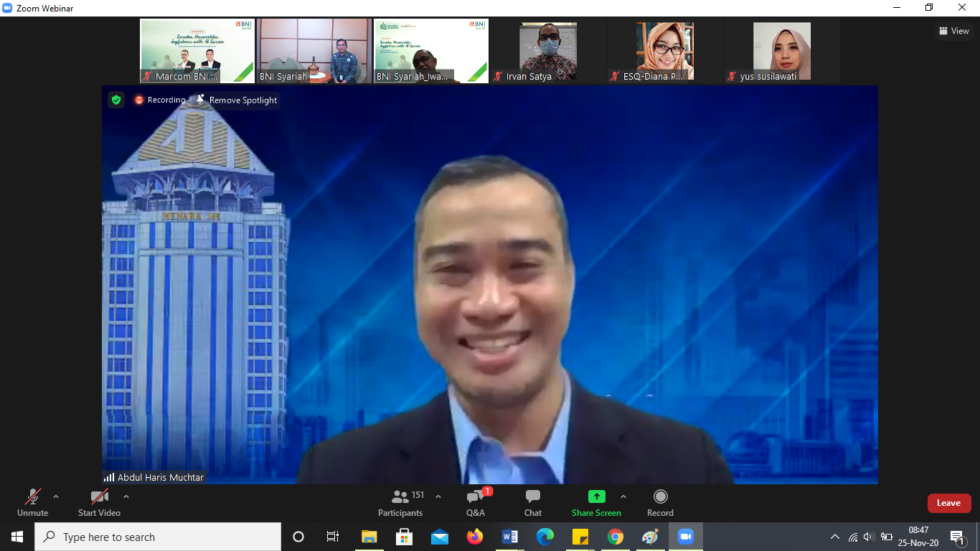
Task: Click the green Share Screen icon
Action: [x=596, y=496]
